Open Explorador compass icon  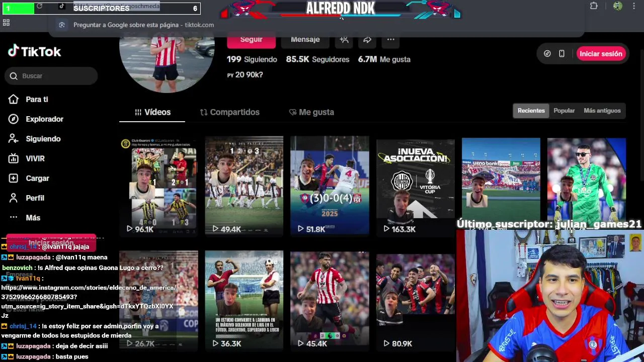pos(14,119)
